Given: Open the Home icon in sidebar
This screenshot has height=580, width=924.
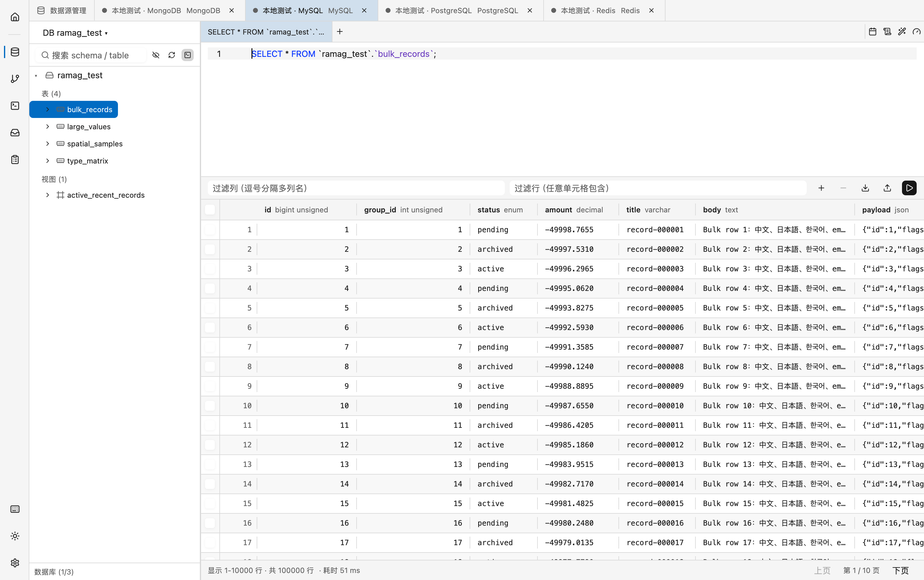Looking at the screenshot, I should (15, 17).
